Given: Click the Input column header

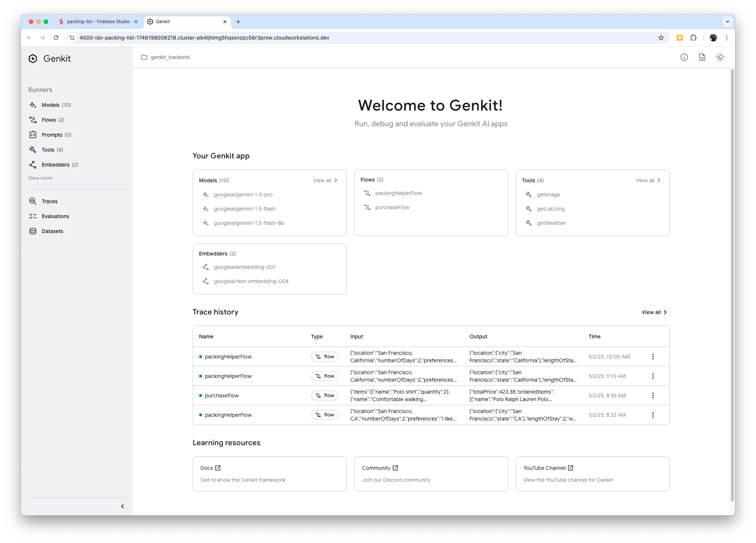Looking at the screenshot, I should pos(356,336).
